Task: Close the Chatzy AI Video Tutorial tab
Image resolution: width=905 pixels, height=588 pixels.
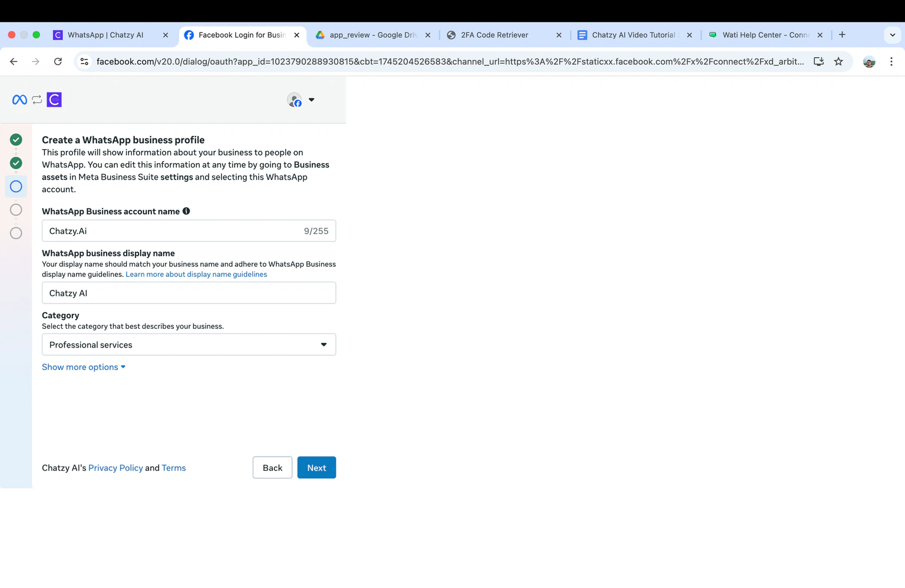Action: pos(689,35)
